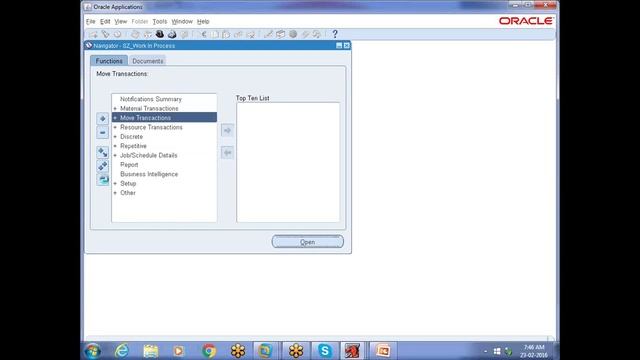
Task: Select the Repetitive entry
Action: (133, 146)
